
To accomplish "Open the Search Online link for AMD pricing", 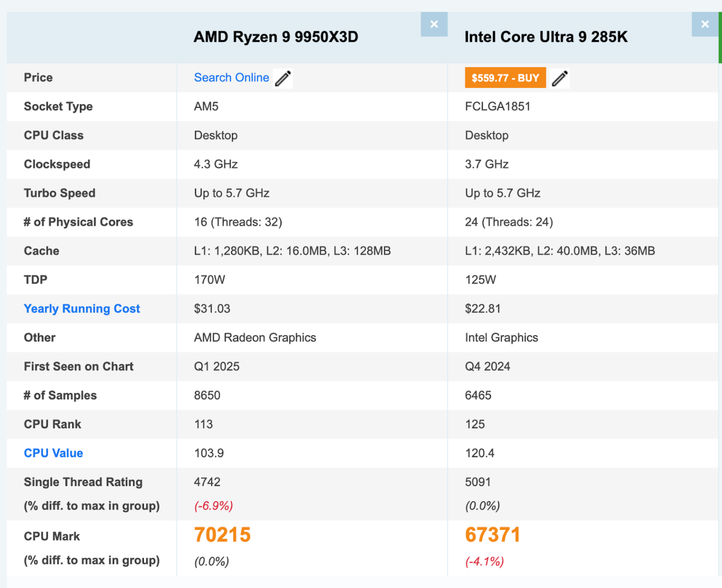I will click(231, 77).
